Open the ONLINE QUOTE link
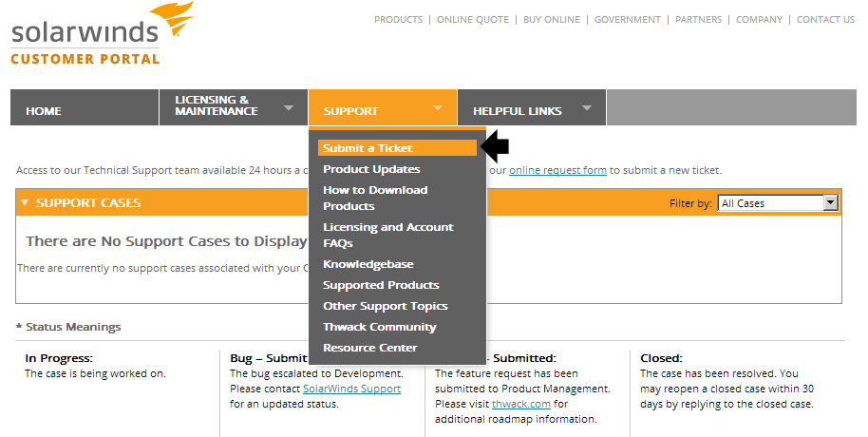Screen dimensions: 868x437 [473, 19]
